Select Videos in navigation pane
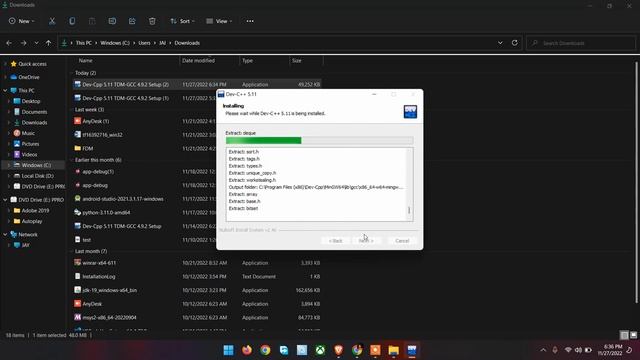 (x=29, y=154)
